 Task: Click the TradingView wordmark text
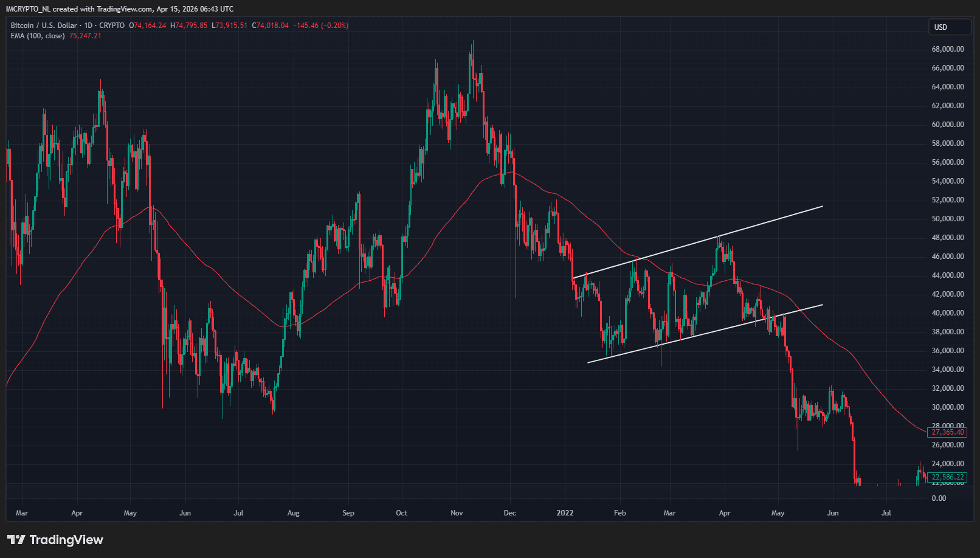pyautogui.click(x=66, y=540)
